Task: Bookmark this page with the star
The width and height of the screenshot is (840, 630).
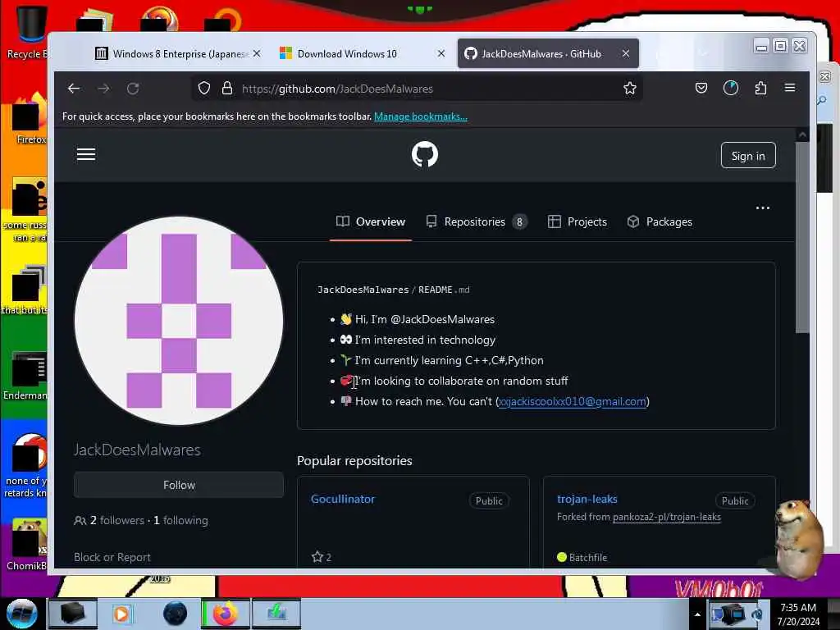Action: [630, 89]
